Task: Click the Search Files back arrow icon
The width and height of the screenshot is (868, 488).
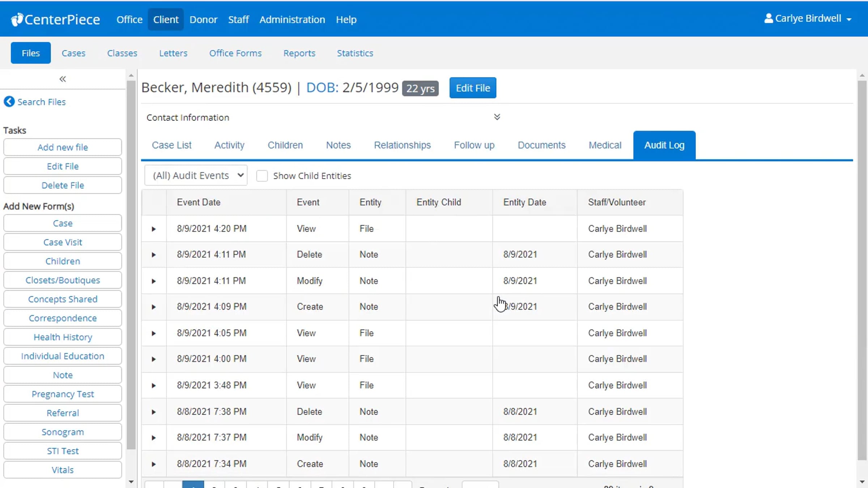Action: tap(9, 102)
